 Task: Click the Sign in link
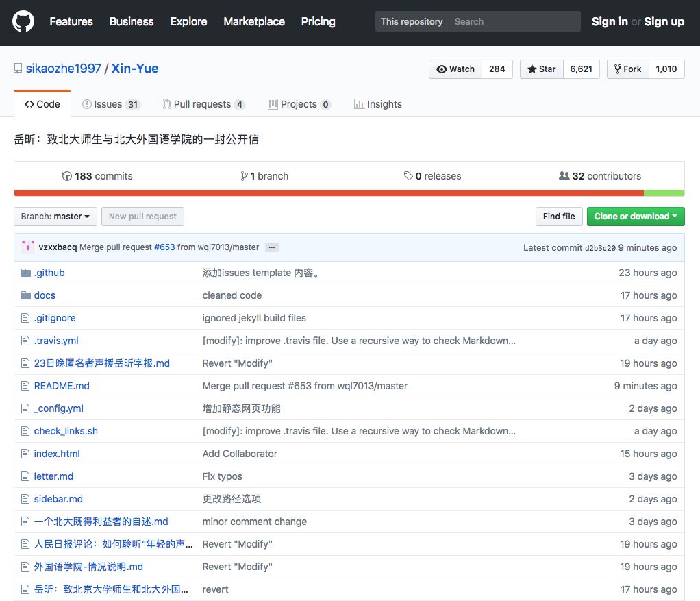[610, 21]
